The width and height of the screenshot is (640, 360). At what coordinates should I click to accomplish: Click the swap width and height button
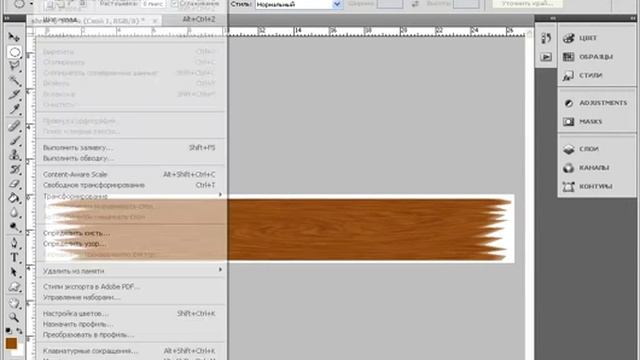tap(415, 4)
